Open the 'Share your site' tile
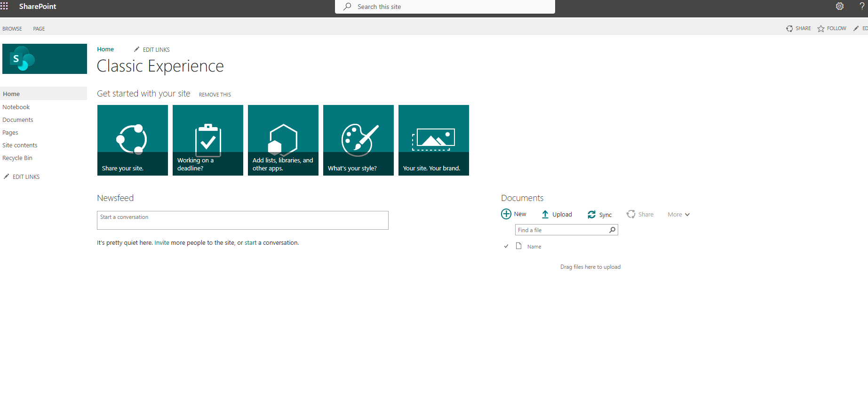The width and height of the screenshot is (868, 410). (x=133, y=140)
